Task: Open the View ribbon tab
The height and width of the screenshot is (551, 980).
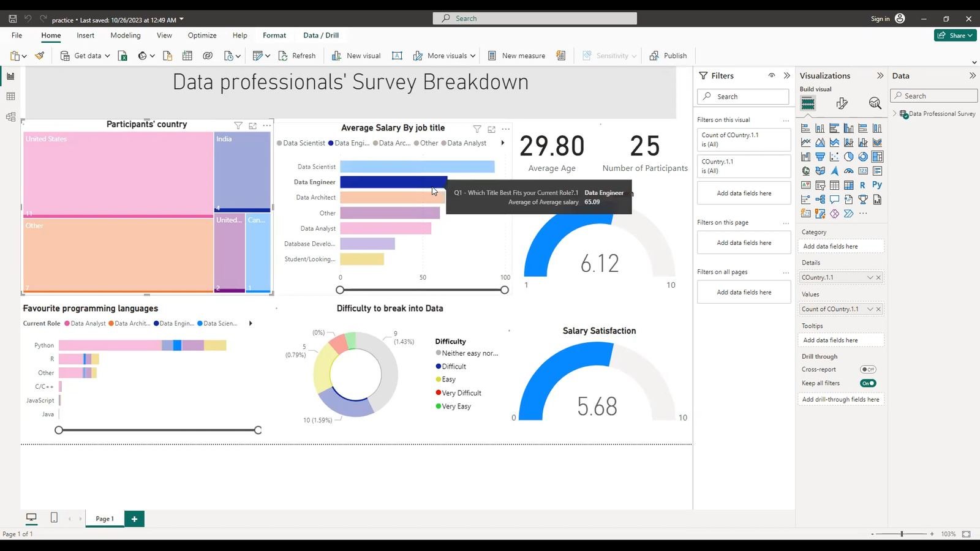Action: pyautogui.click(x=164, y=36)
